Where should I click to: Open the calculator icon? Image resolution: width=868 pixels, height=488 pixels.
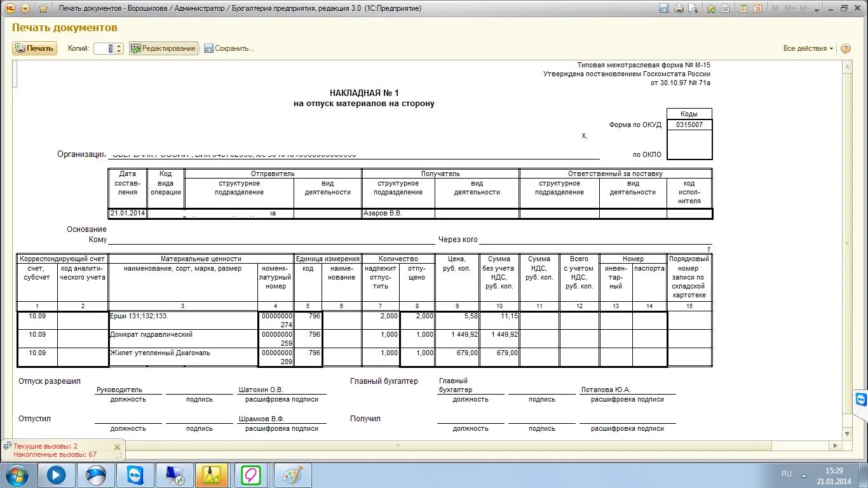742,8
